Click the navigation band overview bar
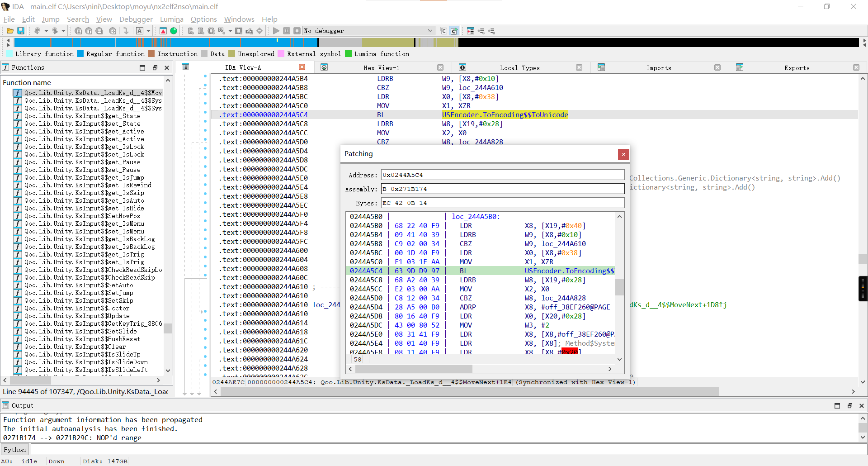 pos(436,43)
